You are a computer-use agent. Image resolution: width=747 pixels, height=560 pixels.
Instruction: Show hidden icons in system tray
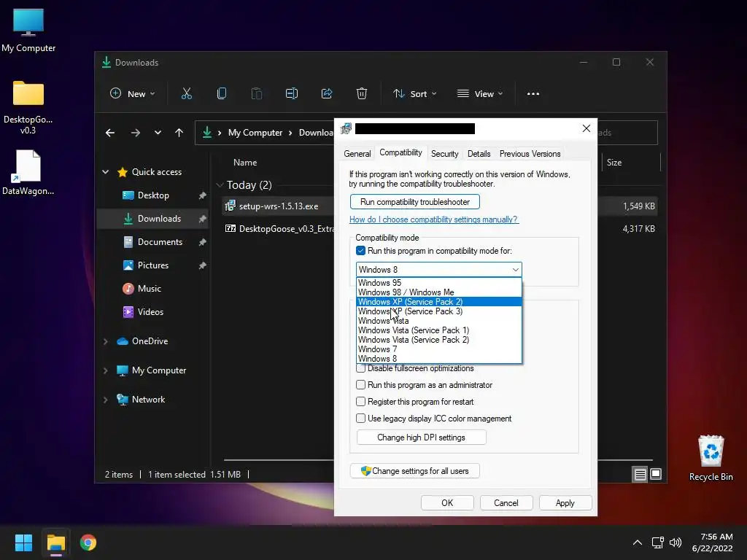point(638,542)
